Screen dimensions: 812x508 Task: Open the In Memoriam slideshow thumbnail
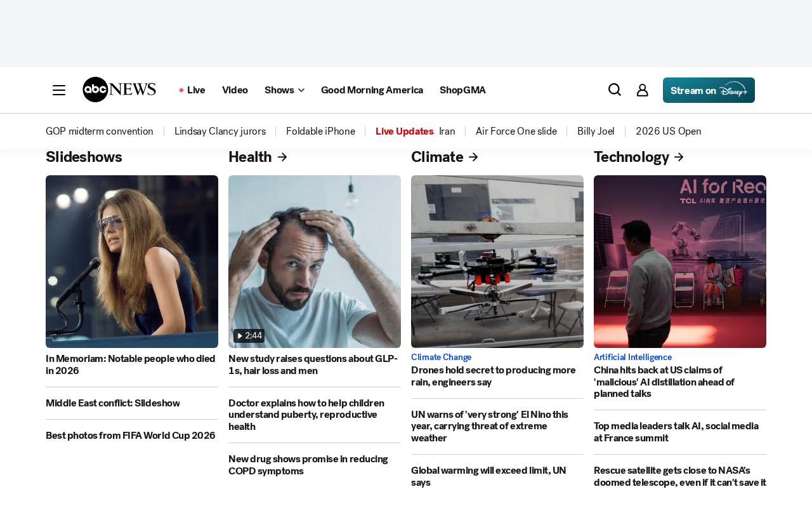(x=132, y=262)
